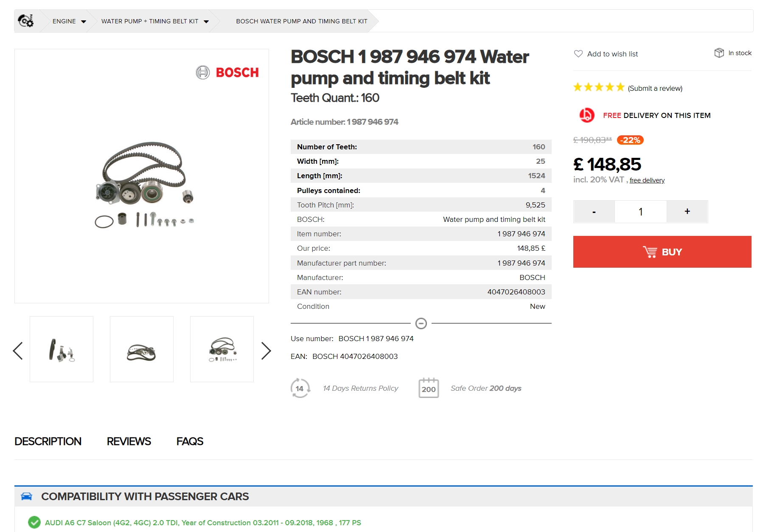
Task: Click the quantity input field
Action: click(x=641, y=212)
